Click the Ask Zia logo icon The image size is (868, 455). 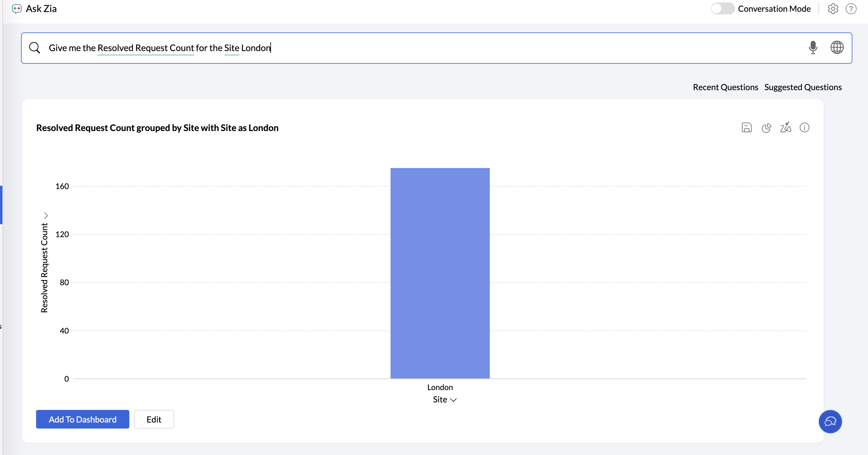pyautogui.click(x=17, y=9)
